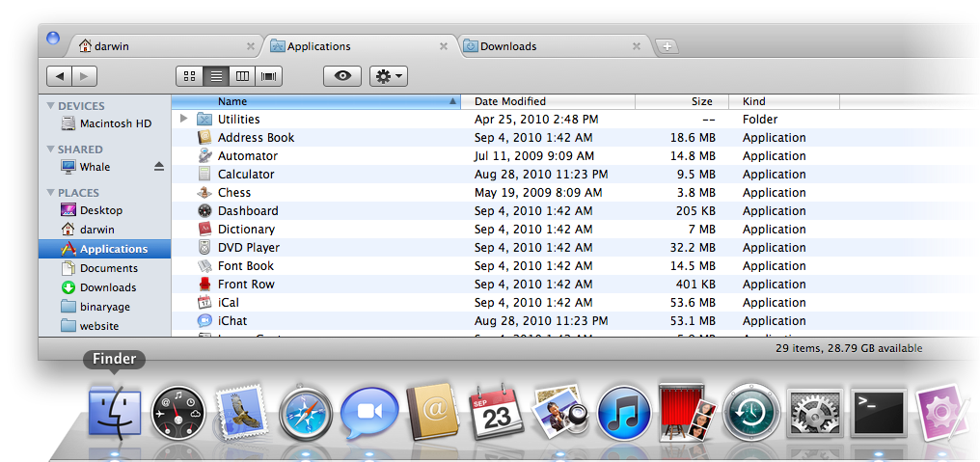Switch to icon view
This screenshot has width=980, height=462.
[190, 76]
